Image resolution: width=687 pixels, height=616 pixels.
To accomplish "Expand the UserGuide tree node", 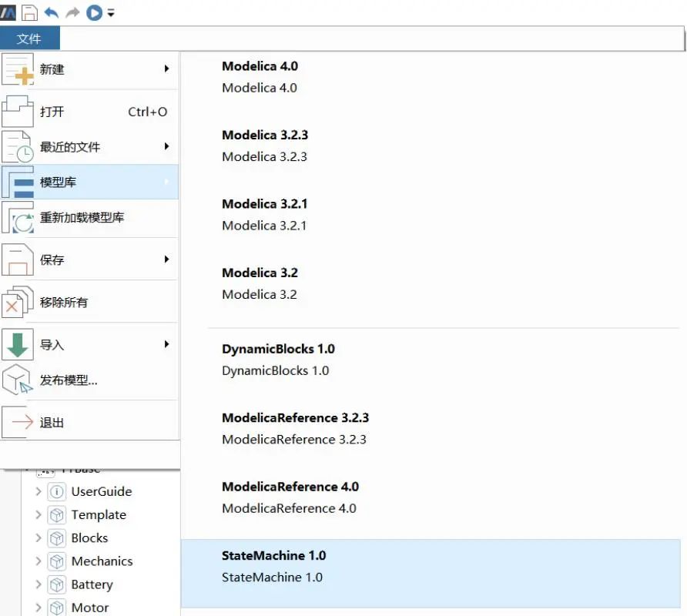I will (x=39, y=491).
